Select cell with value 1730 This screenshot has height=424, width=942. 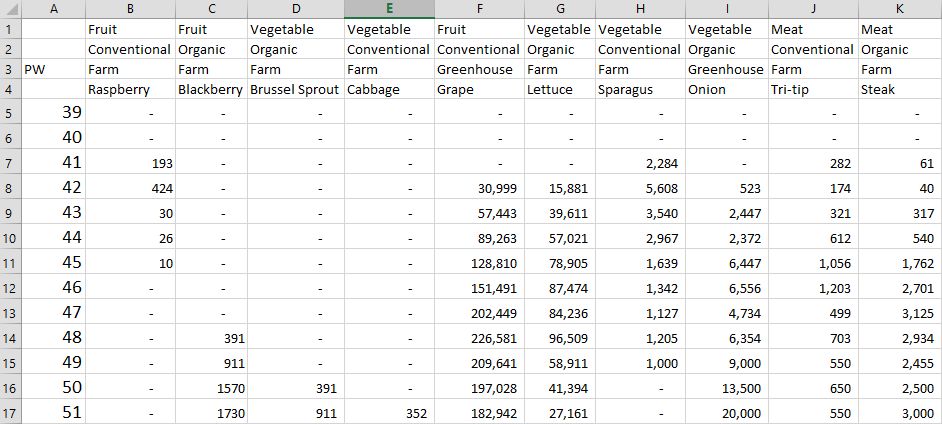click(211, 413)
